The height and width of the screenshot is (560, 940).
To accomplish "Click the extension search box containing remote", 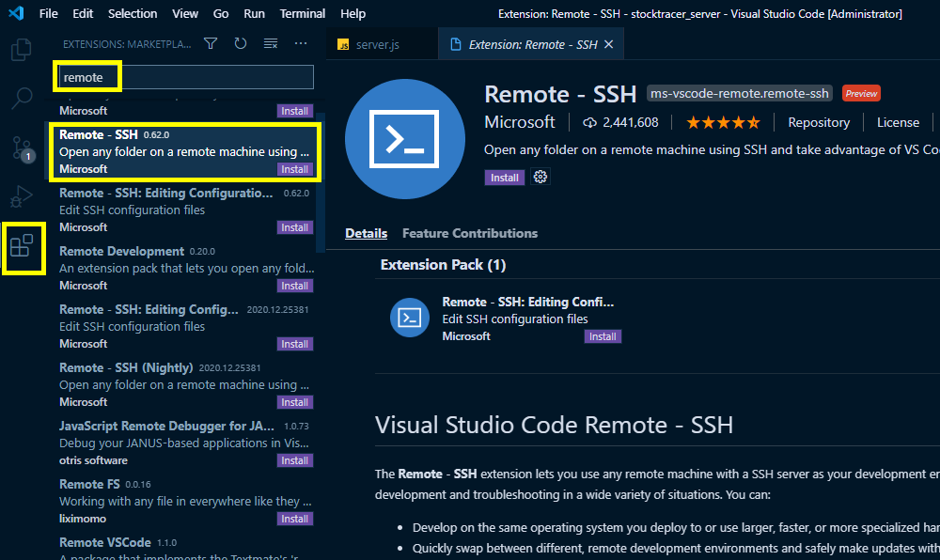I will pyautogui.click(x=186, y=77).
